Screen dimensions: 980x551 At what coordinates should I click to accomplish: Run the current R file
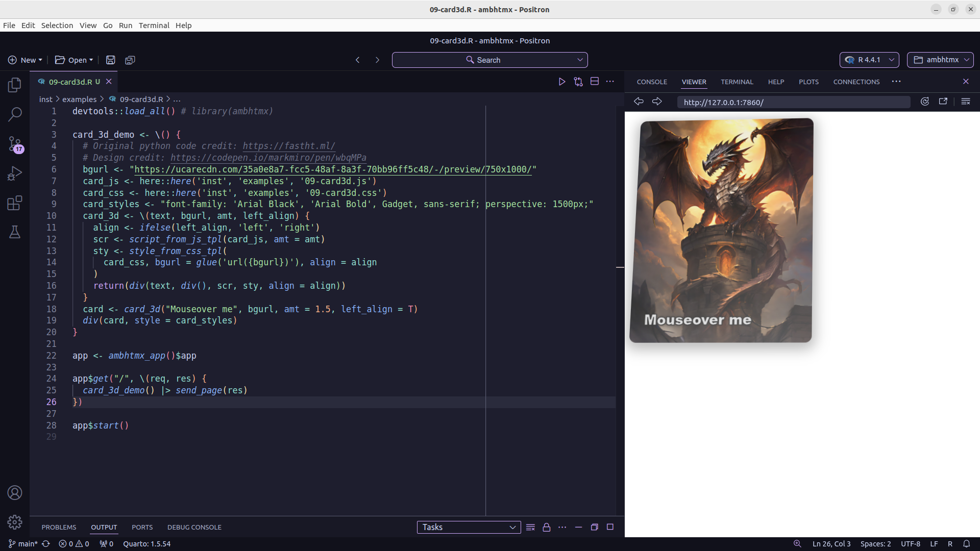click(x=561, y=82)
